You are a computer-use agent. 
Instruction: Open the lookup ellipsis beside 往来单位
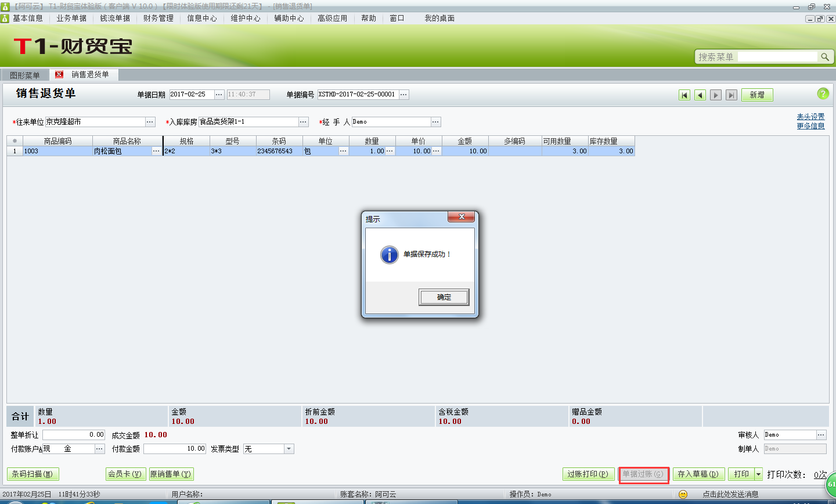tap(149, 122)
